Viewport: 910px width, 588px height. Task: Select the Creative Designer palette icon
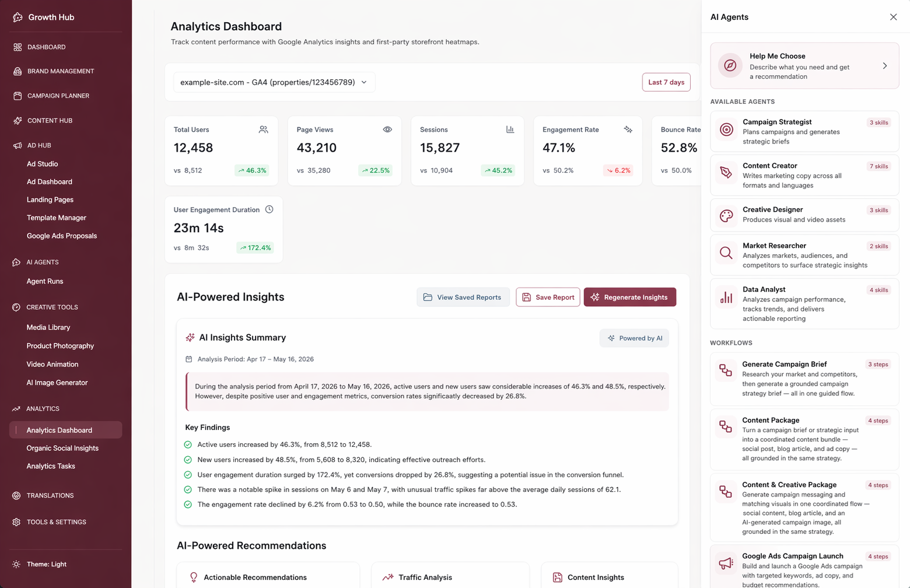(x=726, y=216)
